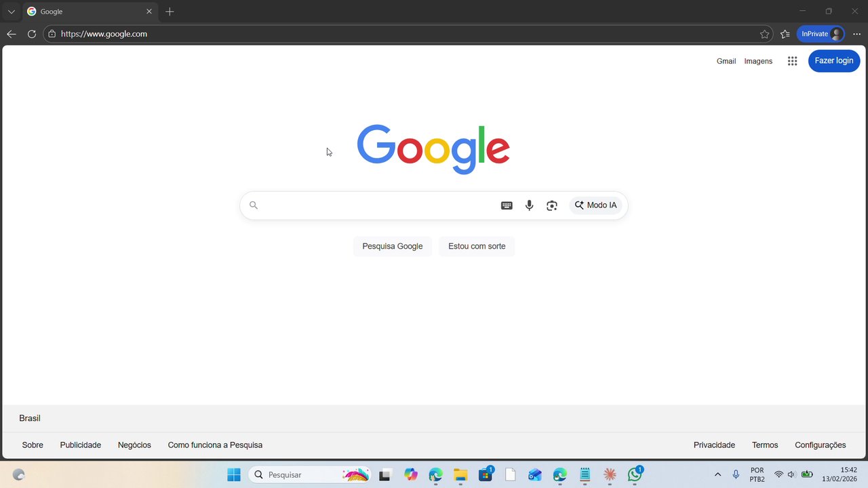Switch the POR PTB2 keyboard layout
Screen dimensions: 868x488
(757, 474)
